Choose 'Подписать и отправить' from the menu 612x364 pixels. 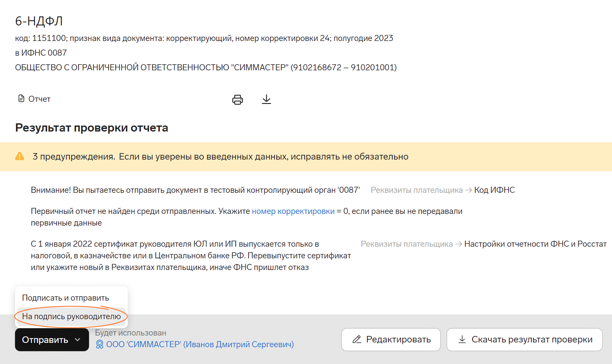tap(66, 298)
